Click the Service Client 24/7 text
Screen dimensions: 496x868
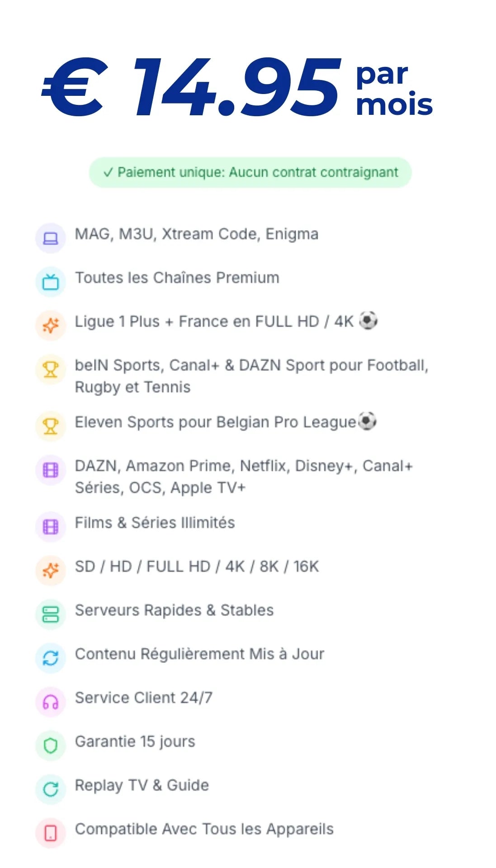click(143, 698)
